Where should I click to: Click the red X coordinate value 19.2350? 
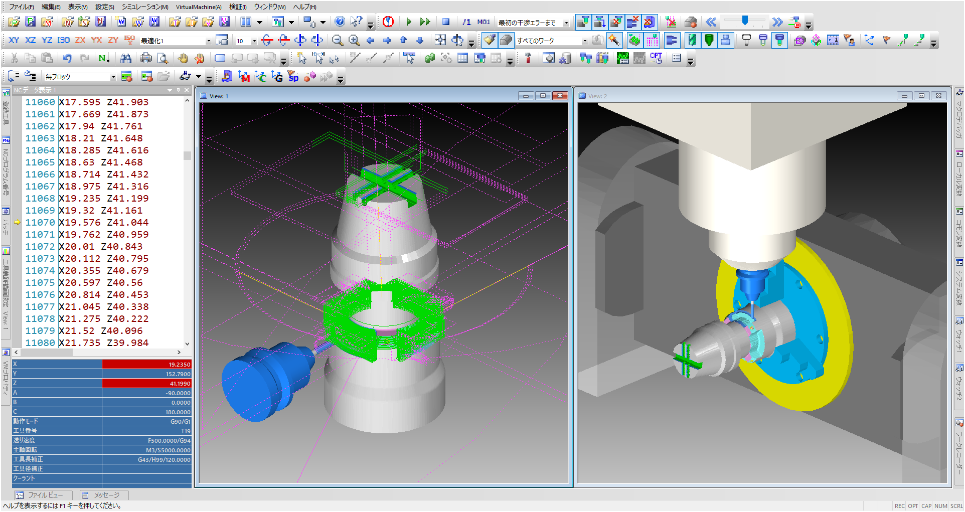147,364
